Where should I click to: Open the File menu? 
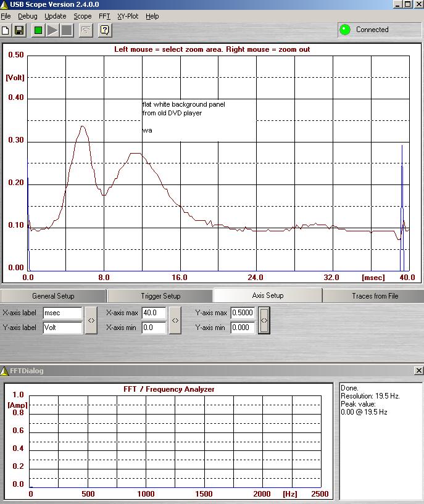click(x=6, y=16)
